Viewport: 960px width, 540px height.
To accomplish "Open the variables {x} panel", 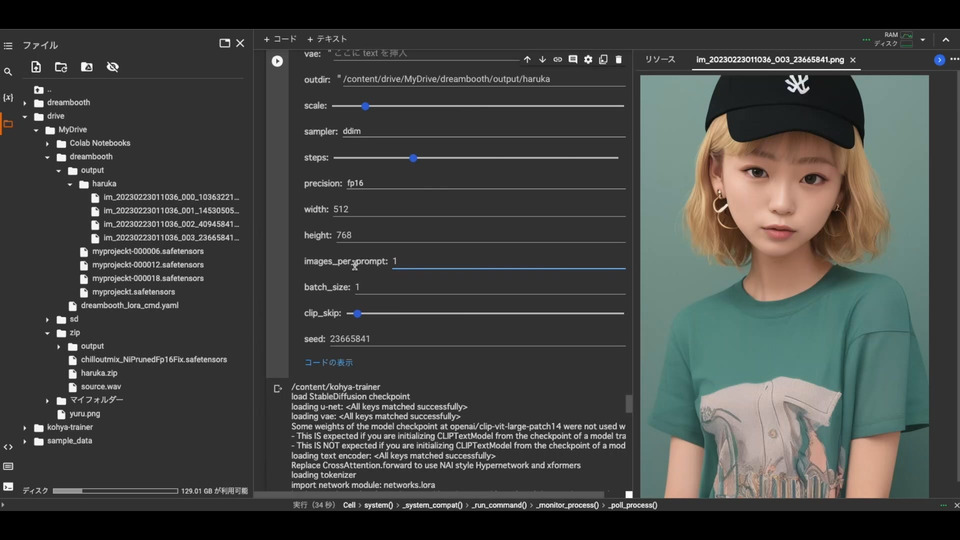I will (8, 98).
